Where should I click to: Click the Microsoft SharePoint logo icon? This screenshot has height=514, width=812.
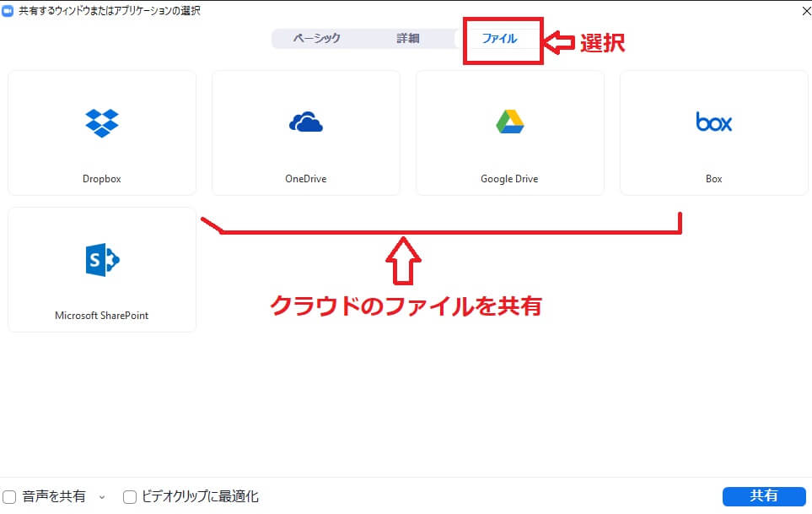(x=102, y=260)
